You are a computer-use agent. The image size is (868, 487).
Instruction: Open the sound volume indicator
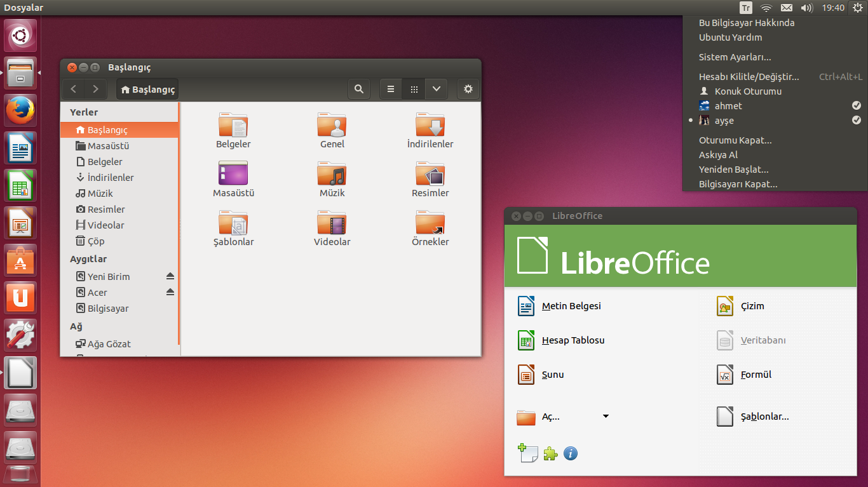pyautogui.click(x=807, y=8)
